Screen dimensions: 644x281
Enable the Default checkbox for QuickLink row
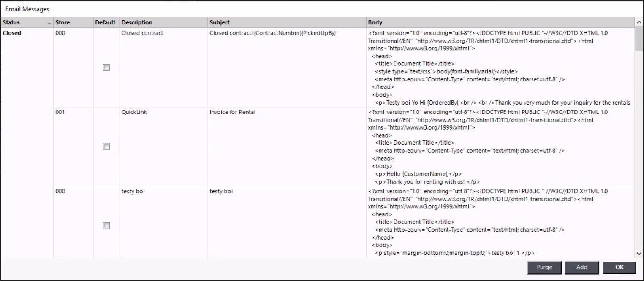tap(106, 146)
